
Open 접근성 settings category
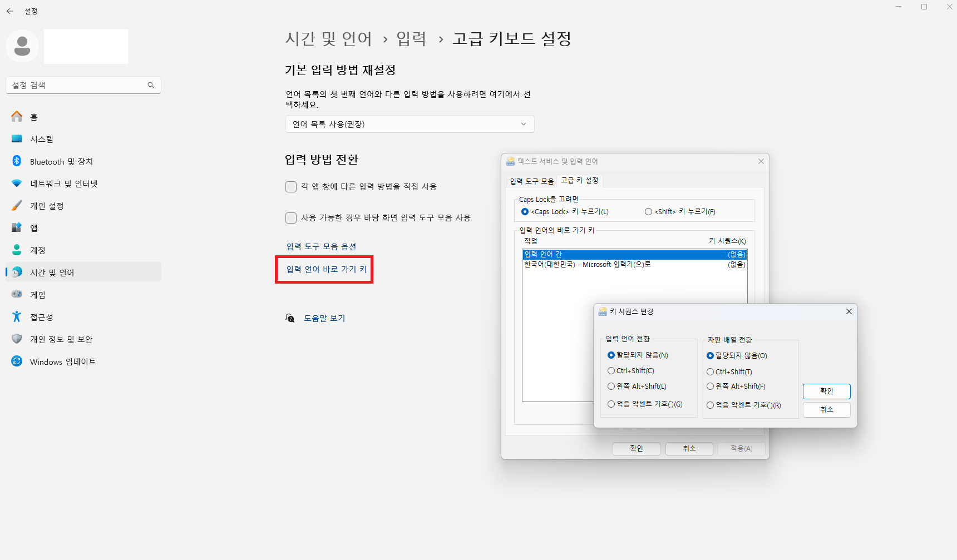[x=83, y=317]
